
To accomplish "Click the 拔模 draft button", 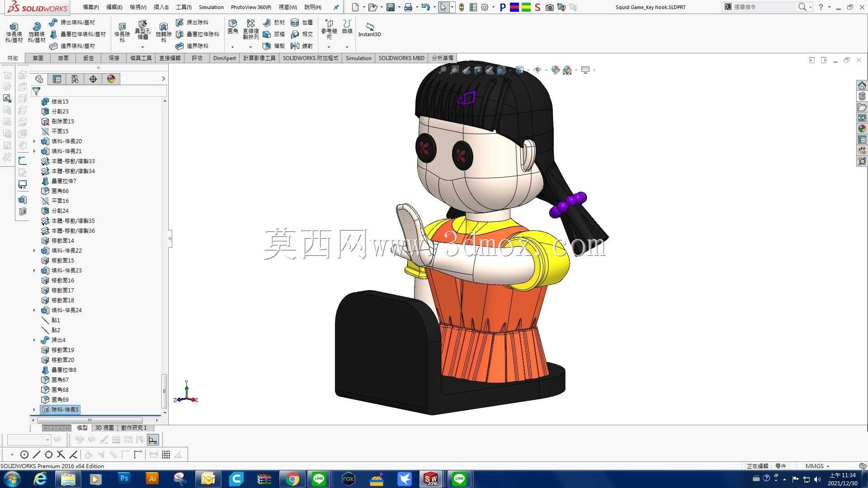I will [x=274, y=34].
